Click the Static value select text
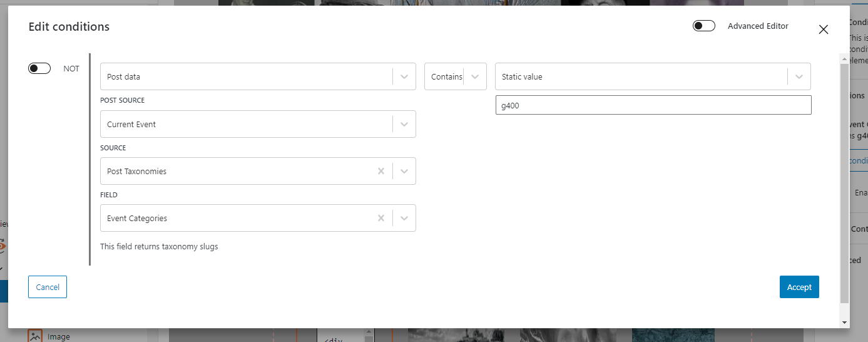The image size is (868, 342). [x=522, y=76]
